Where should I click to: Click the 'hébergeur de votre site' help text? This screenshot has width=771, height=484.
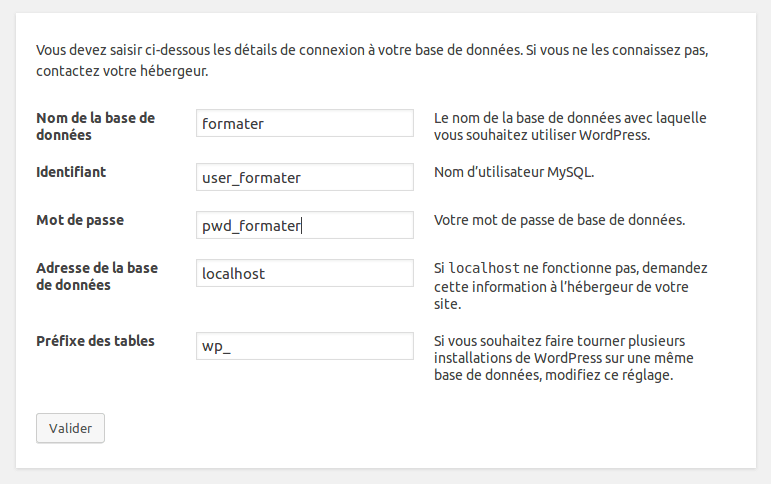[x=560, y=295]
